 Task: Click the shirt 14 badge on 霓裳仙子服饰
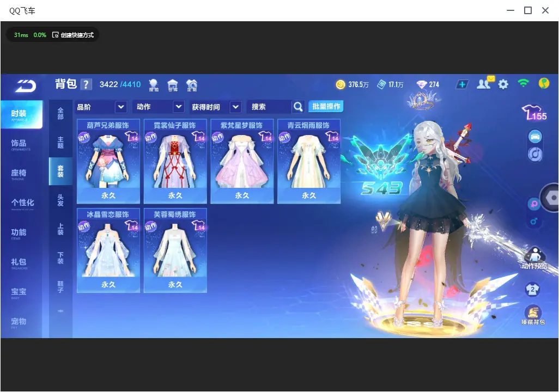click(198, 136)
